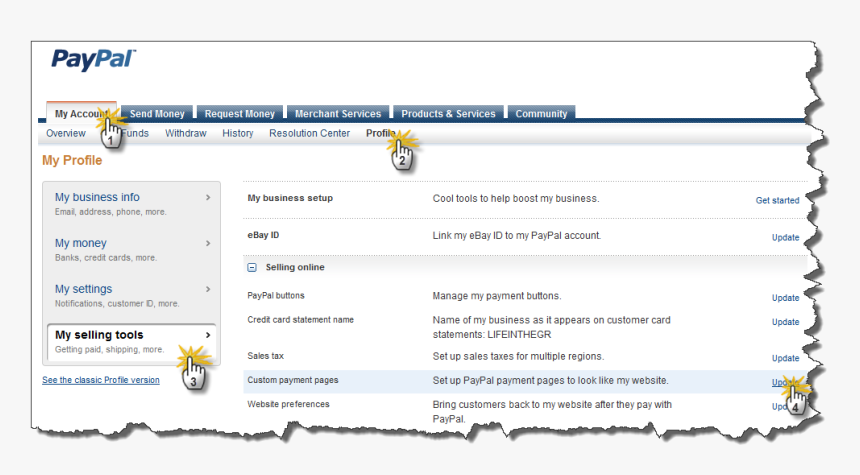
Task: Click Custom payment pages row label
Action: point(293,380)
